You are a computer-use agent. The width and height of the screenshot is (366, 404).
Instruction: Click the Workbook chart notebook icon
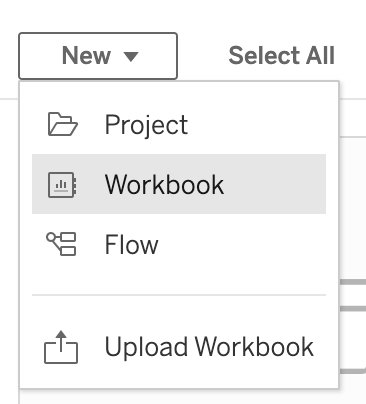pyautogui.click(x=62, y=185)
